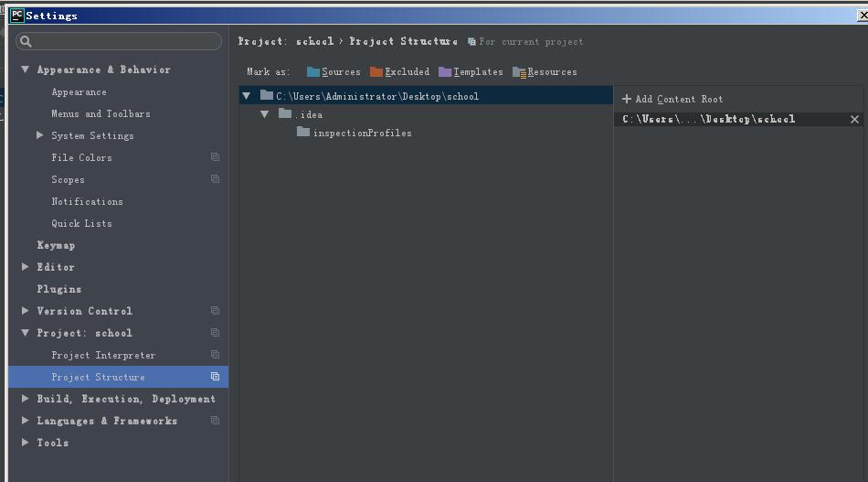Click the Sources folder icon
The height and width of the screenshot is (482, 868).
313,72
